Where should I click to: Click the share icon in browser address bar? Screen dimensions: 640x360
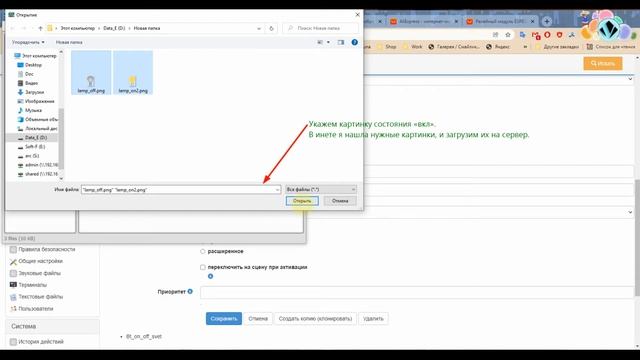(496, 35)
